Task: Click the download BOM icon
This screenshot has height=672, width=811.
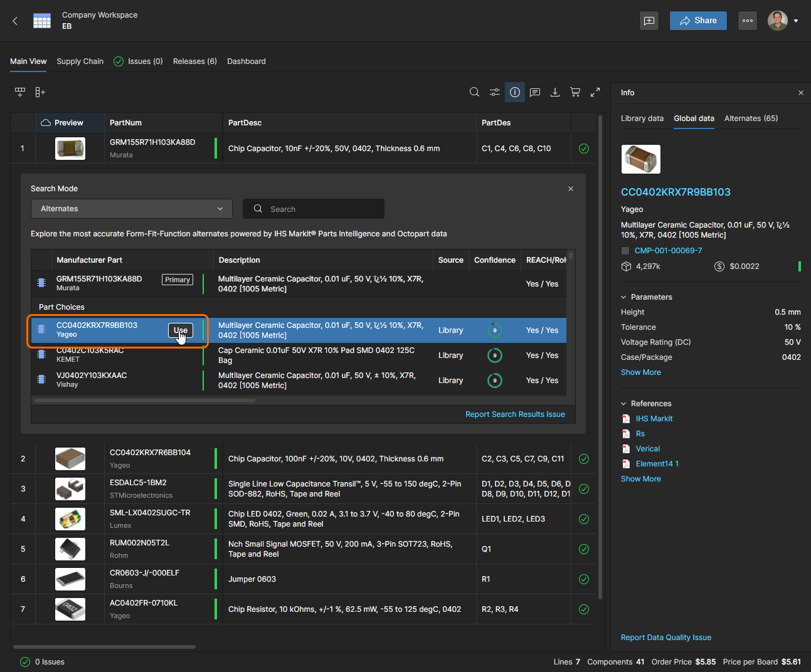Action: tap(555, 92)
